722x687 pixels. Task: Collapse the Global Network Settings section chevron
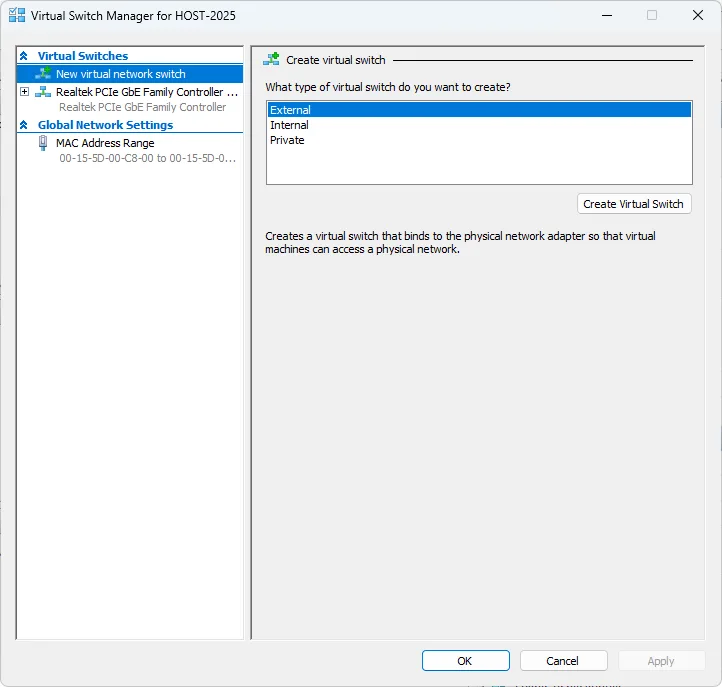coord(23,125)
